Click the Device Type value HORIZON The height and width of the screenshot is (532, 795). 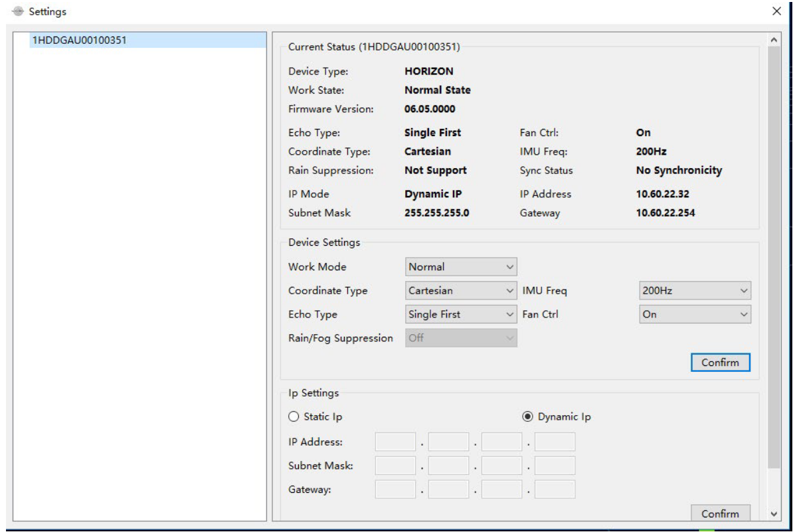[428, 72]
